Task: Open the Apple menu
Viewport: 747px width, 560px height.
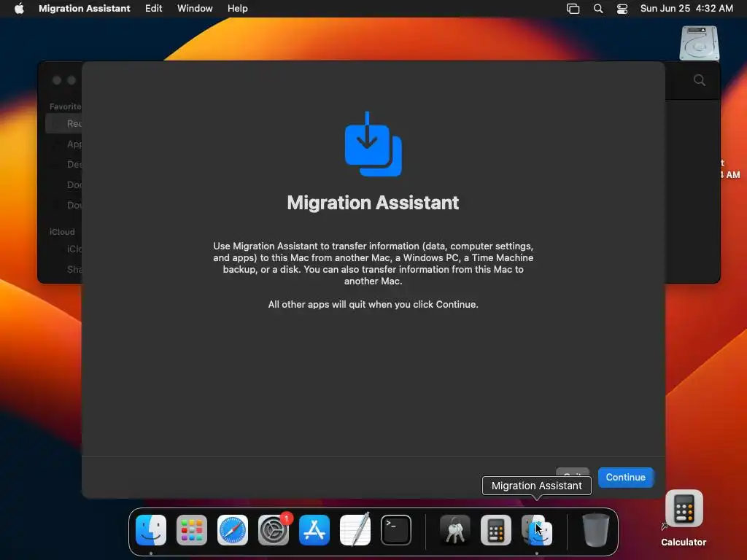Action: pos(19,8)
